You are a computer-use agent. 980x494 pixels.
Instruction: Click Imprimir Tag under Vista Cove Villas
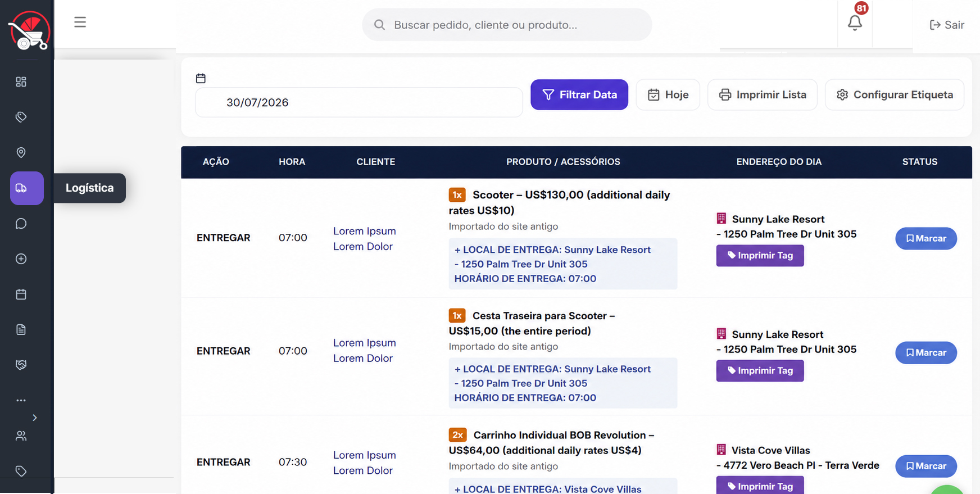760,486
